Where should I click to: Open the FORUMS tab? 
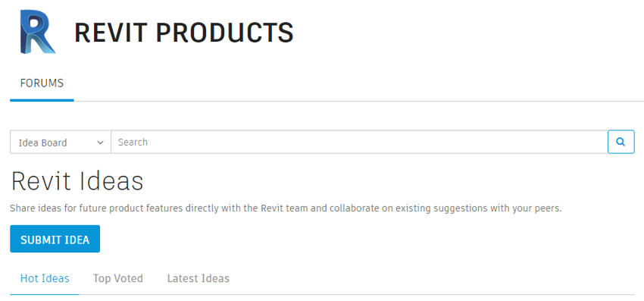42,83
